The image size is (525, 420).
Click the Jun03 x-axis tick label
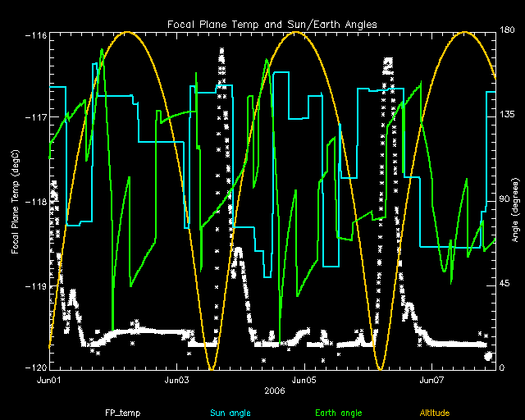pyautogui.click(x=178, y=381)
